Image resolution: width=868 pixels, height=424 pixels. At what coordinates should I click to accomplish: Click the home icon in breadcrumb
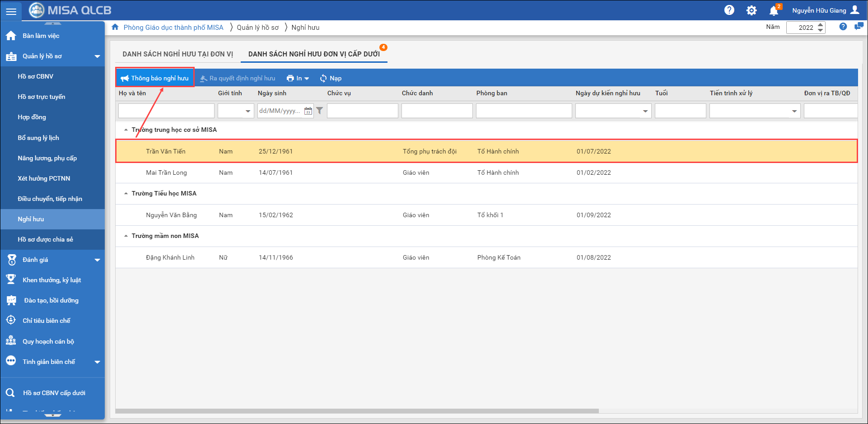[115, 27]
